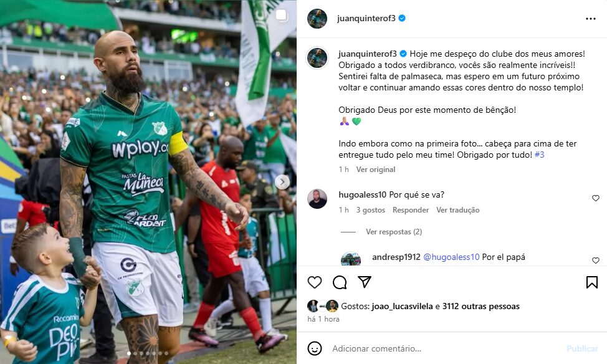The image size is (607, 364).
Task: Open hugoaless10's profile picture
Action: [317, 199]
